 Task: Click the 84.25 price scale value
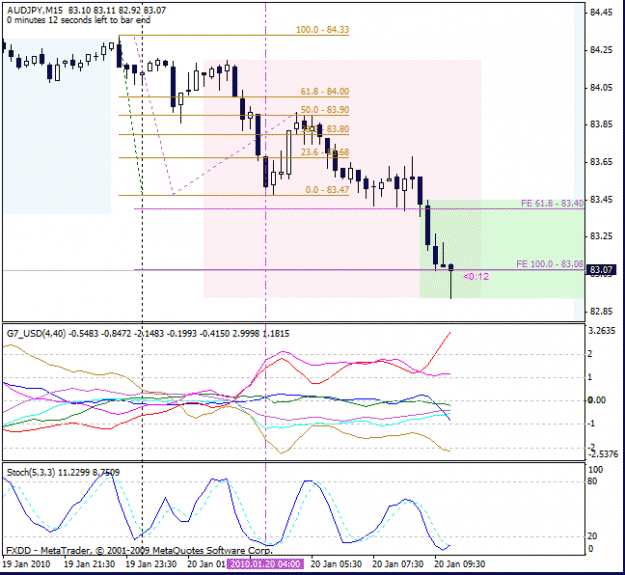(x=601, y=50)
